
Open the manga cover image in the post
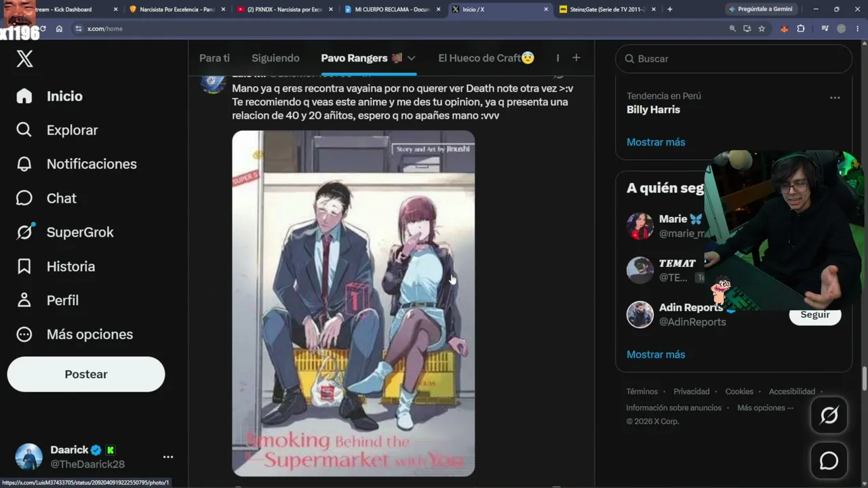coord(353,304)
